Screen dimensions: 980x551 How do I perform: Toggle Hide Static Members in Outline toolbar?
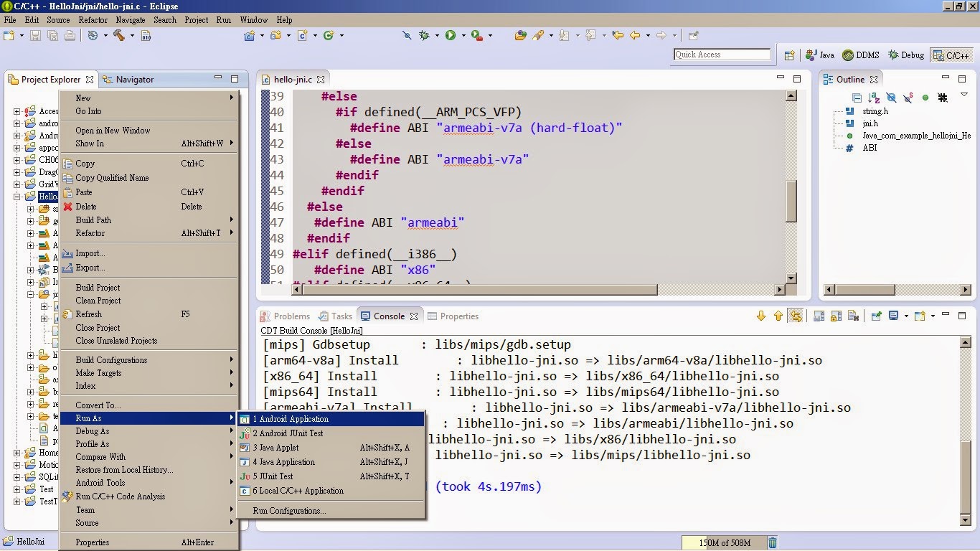tap(908, 98)
